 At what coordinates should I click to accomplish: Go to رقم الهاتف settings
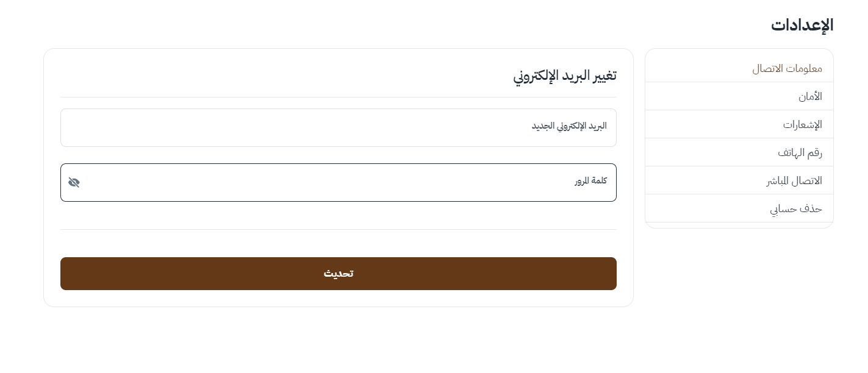pyautogui.click(x=799, y=152)
